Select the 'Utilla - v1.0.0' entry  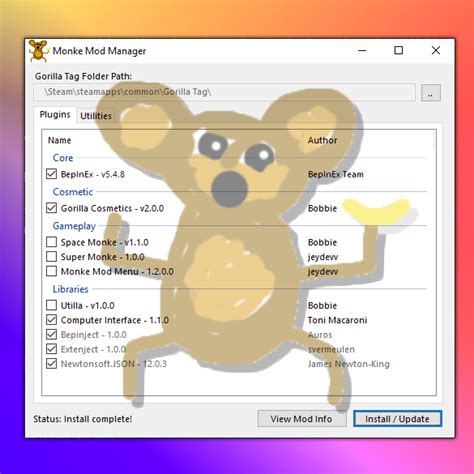87,306
